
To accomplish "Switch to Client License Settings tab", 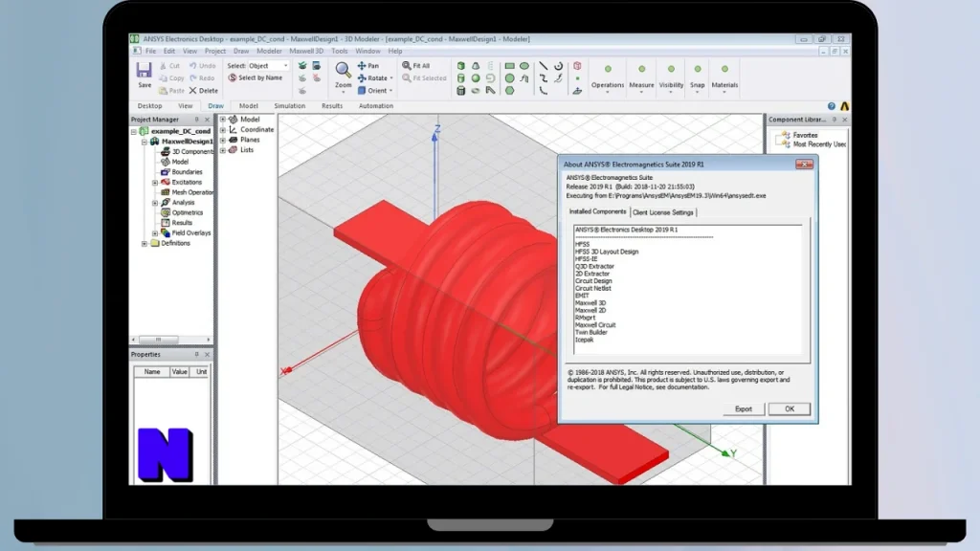I will click(x=663, y=212).
